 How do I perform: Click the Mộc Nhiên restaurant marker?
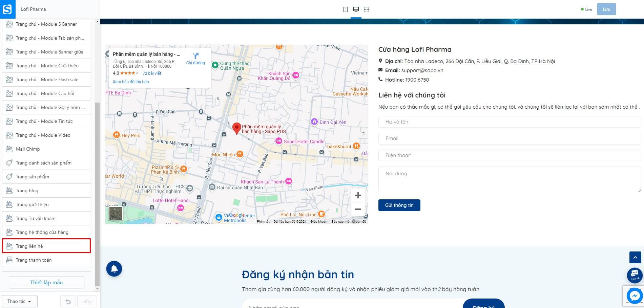pos(240,155)
